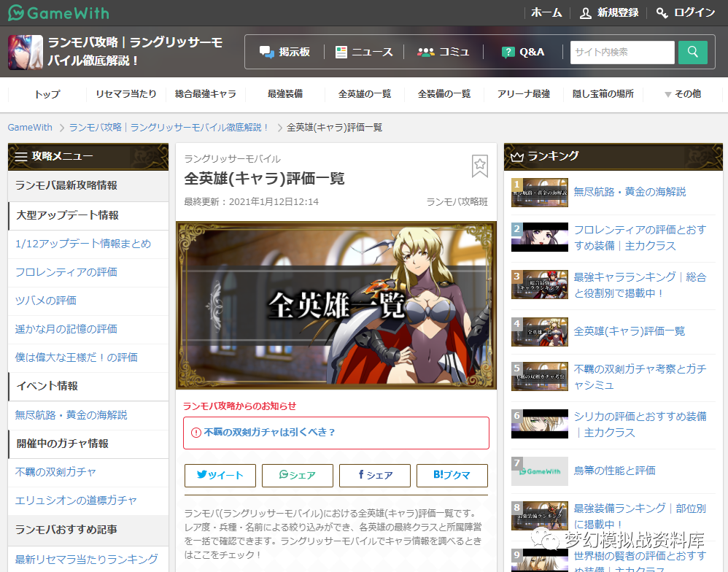Click the 攻略メニュー hamburger menu icon
This screenshot has height=572, width=728.
(x=21, y=156)
